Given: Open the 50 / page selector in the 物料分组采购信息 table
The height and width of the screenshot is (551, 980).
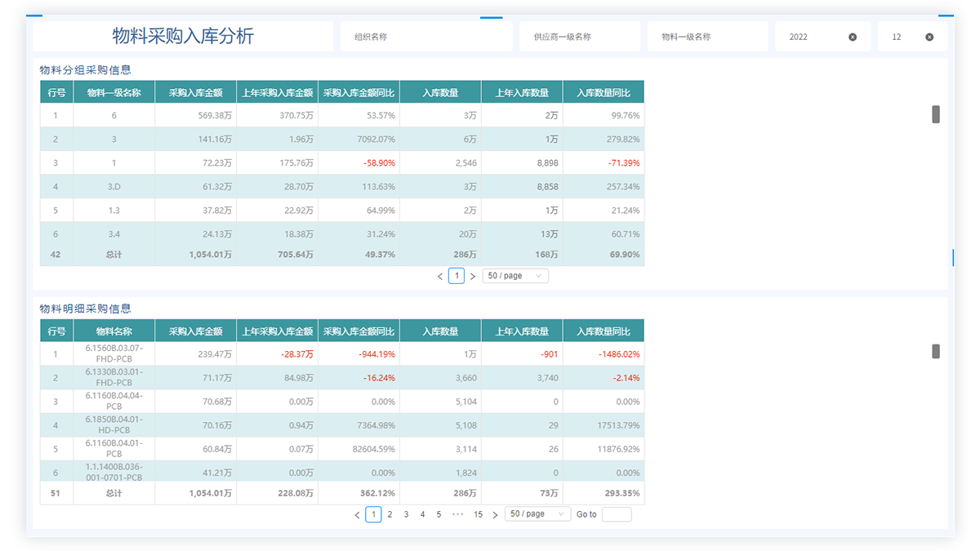Looking at the screenshot, I should point(515,276).
